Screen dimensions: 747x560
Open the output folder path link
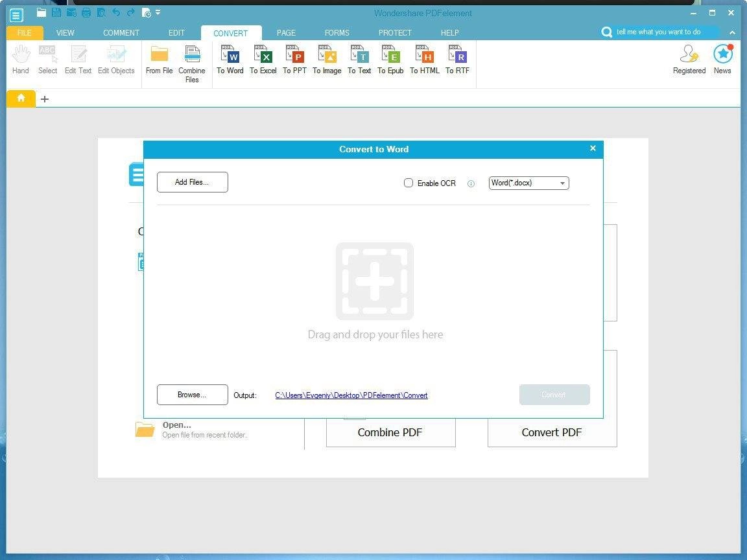coord(351,395)
